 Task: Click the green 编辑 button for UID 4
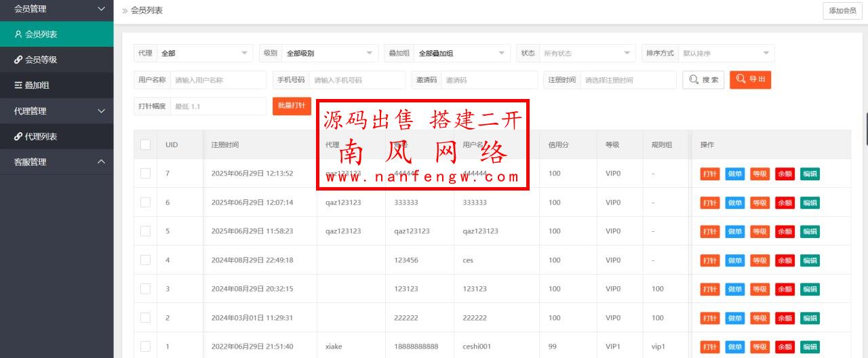point(810,260)
